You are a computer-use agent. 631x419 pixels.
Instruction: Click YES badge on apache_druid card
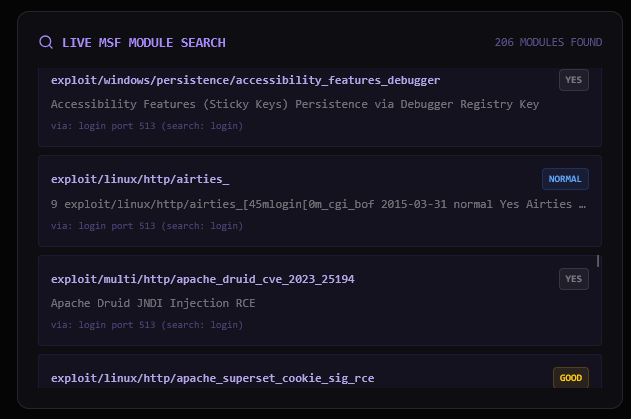pos(573,279)
